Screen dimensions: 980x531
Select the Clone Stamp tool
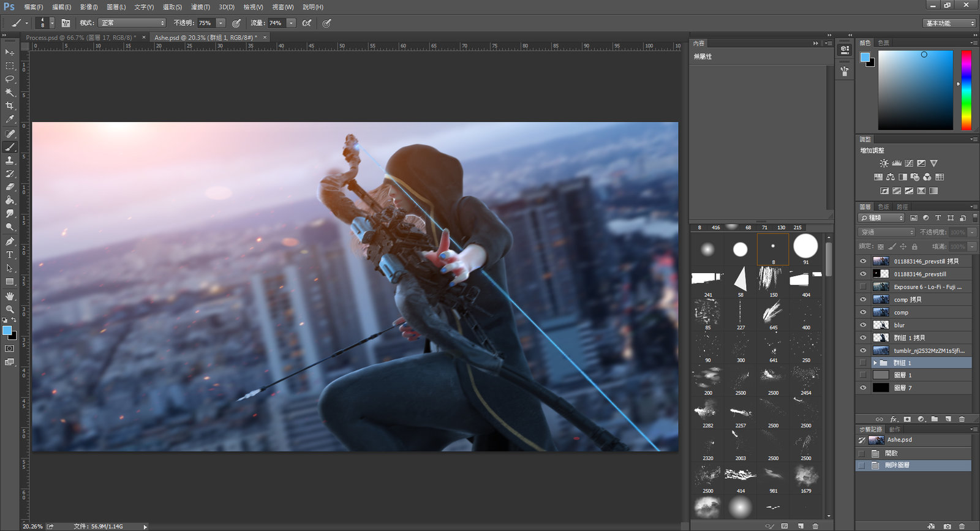point(10,160)
